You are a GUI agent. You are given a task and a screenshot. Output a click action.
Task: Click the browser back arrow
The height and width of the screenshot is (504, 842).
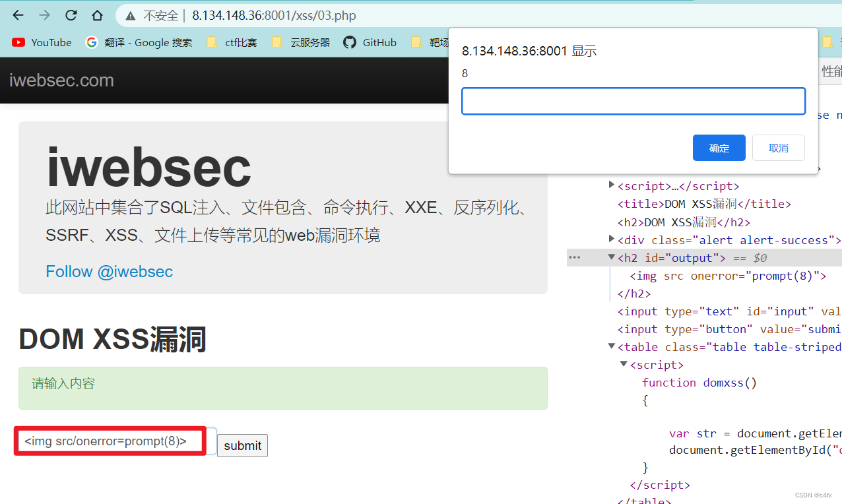(x=18, y=15)
